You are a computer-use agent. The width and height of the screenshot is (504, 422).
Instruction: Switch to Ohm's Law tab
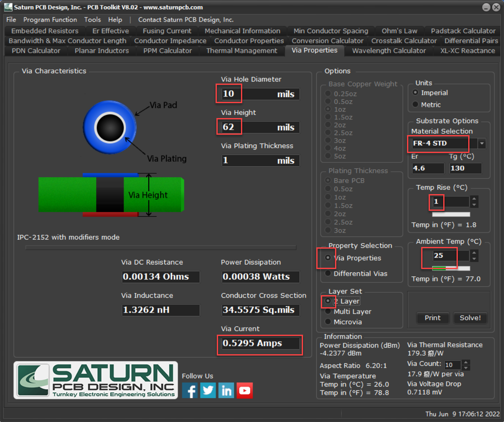click(400, 31)
